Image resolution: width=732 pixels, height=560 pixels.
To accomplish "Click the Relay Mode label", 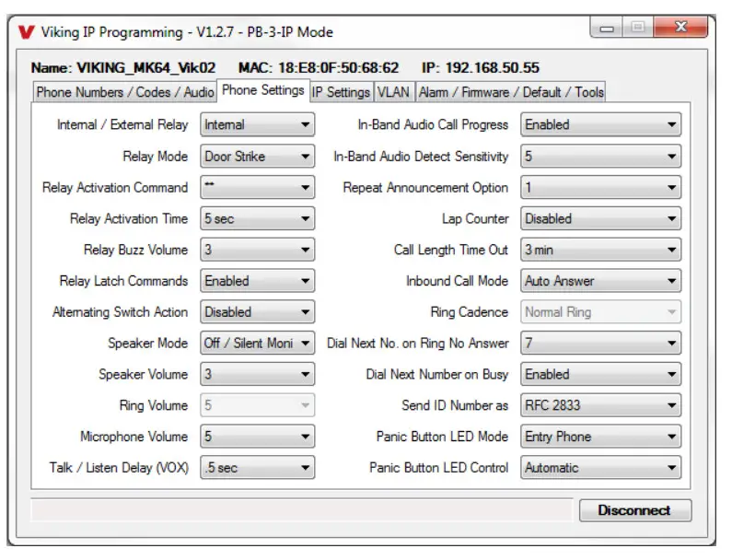I will (156, 156).
